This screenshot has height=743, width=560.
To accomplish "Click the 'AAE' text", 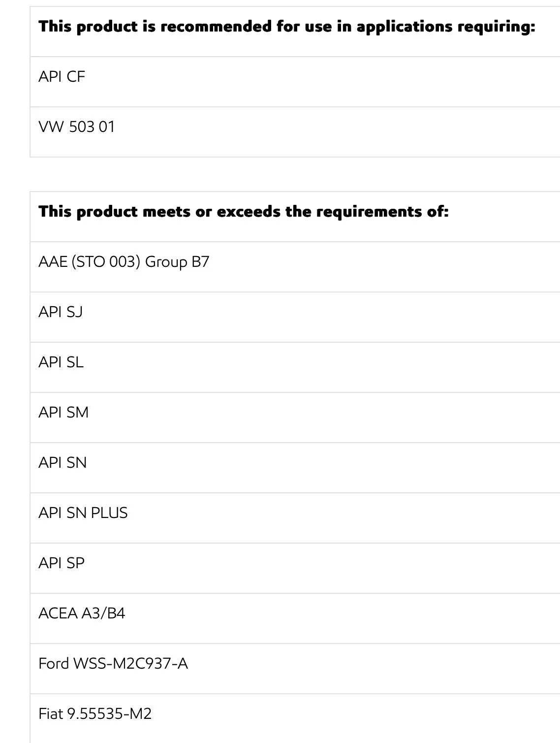I will pos(53,262).
